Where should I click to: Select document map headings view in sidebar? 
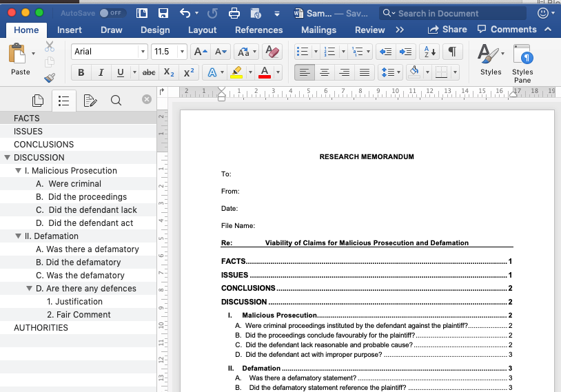coord(63,101)
